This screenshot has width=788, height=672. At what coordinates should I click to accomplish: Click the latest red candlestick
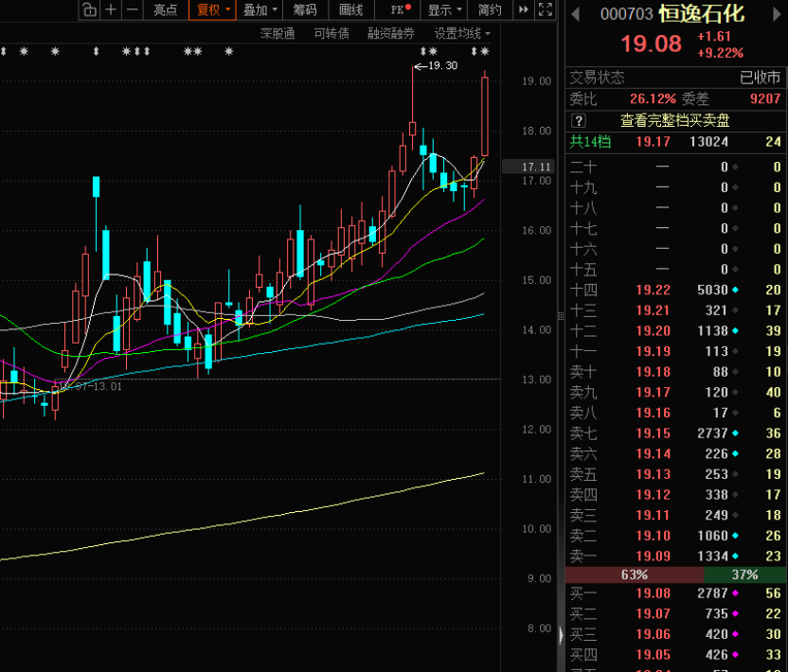485,115
